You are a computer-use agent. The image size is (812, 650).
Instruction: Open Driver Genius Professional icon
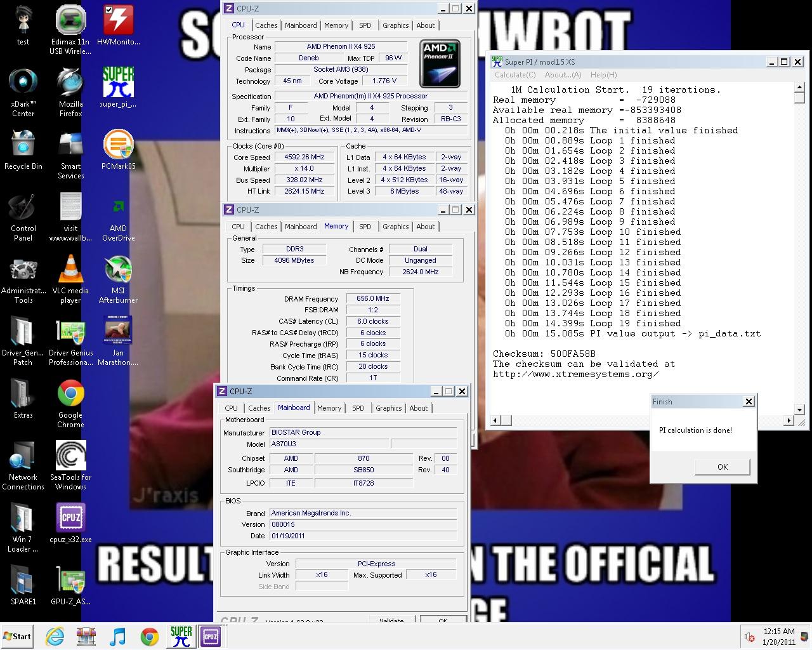70,342
